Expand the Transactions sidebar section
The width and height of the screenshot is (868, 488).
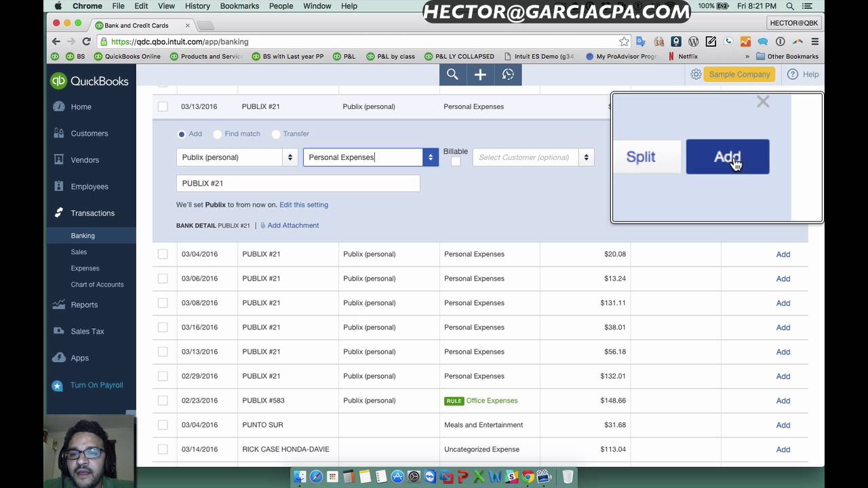click(x=92, y=213)
